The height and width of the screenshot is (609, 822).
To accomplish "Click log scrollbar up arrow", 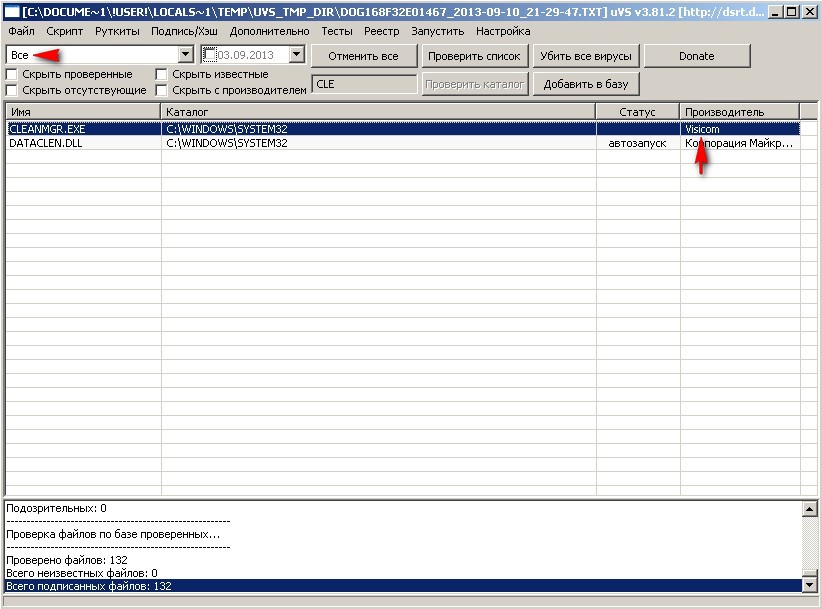I will [x=809, y=508].
